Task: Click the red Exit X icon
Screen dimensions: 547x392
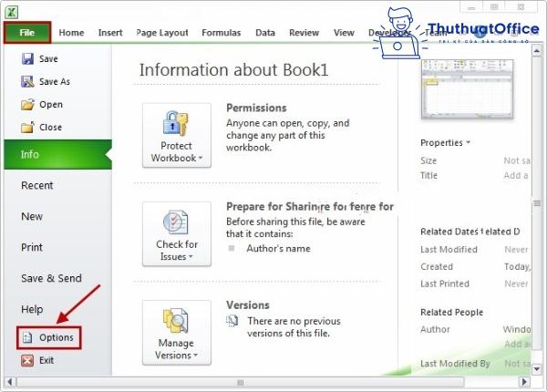Action: [27, 360]
